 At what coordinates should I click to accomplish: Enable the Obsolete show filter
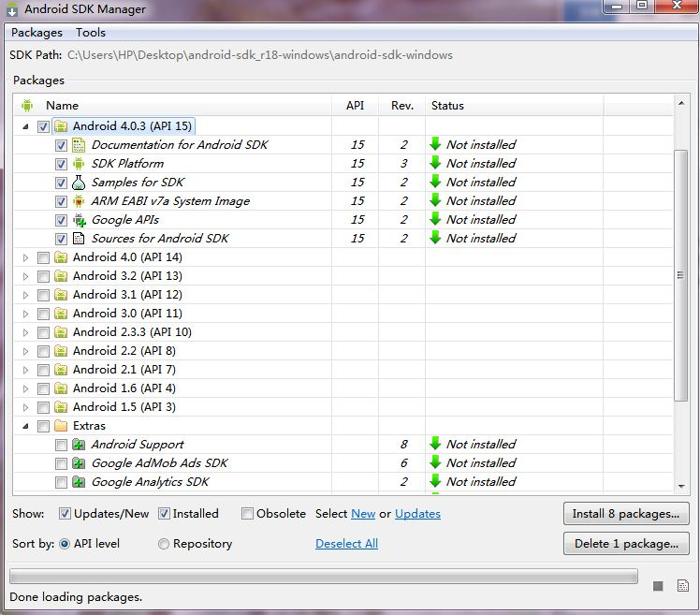click(x=247, y=514)
